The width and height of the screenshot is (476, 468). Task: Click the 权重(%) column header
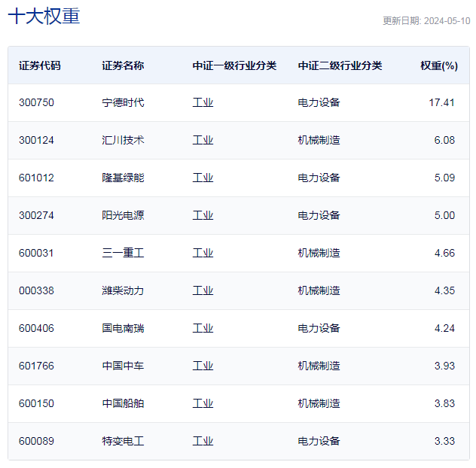point(439,65)
